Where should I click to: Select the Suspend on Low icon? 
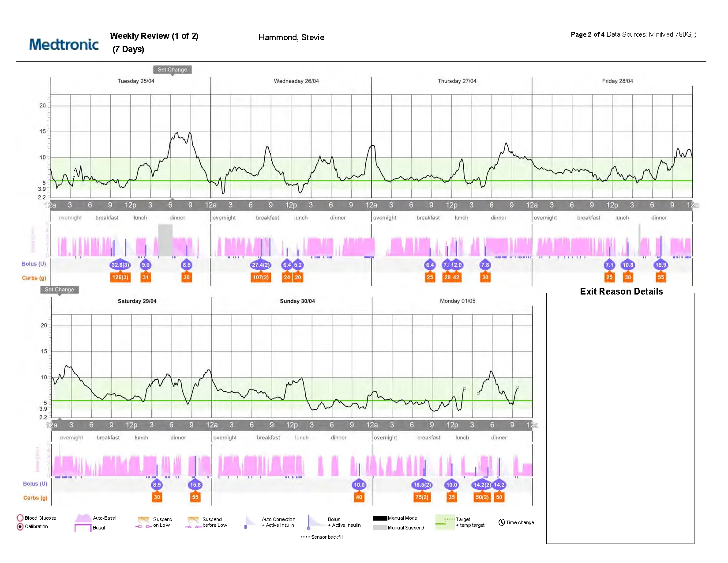143,522
